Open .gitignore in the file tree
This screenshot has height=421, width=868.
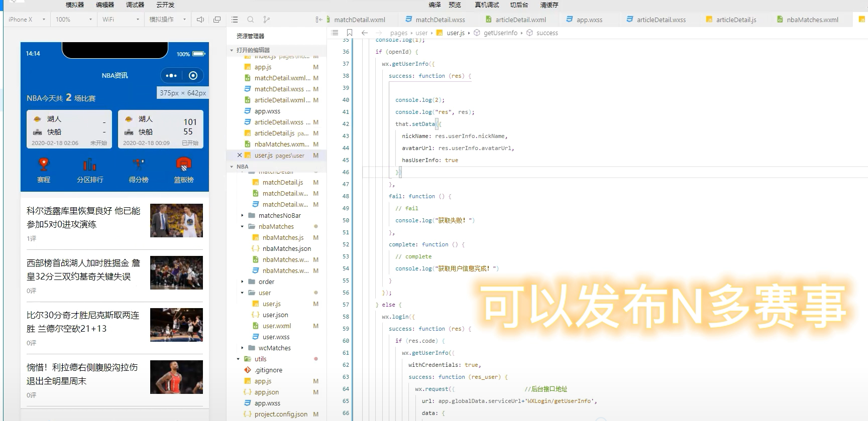coord(268,370)
